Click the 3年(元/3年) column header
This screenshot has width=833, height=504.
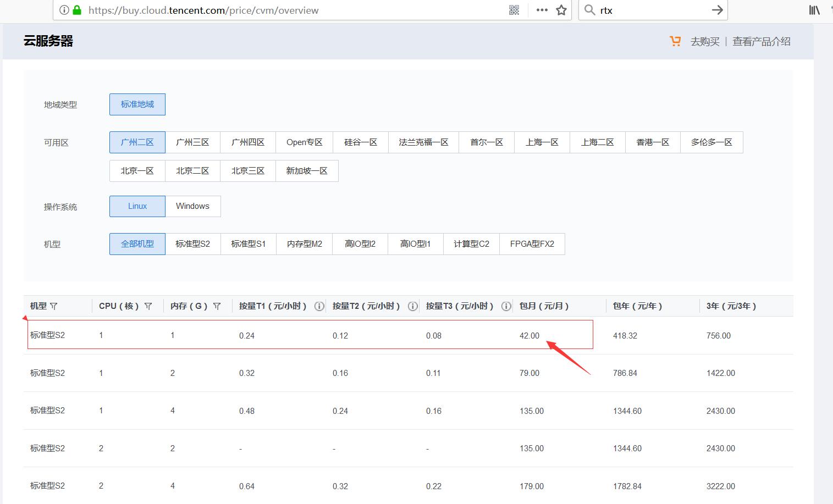click(732, 306)
